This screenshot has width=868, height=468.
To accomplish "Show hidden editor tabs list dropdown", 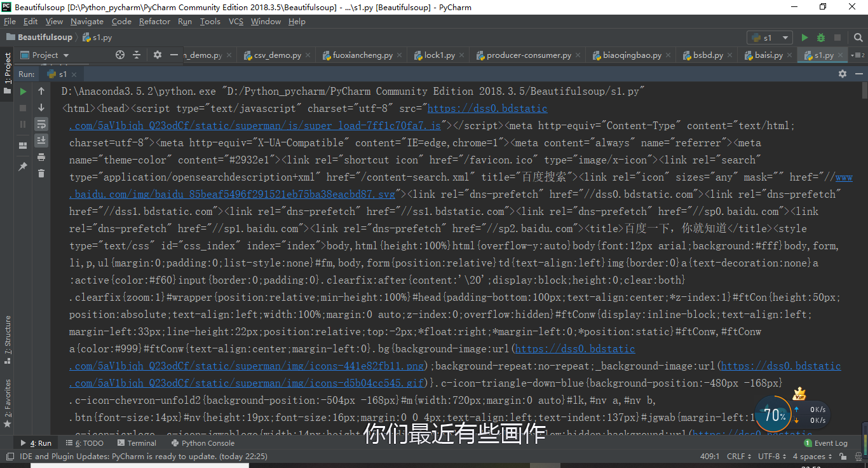I will point(857,55).
